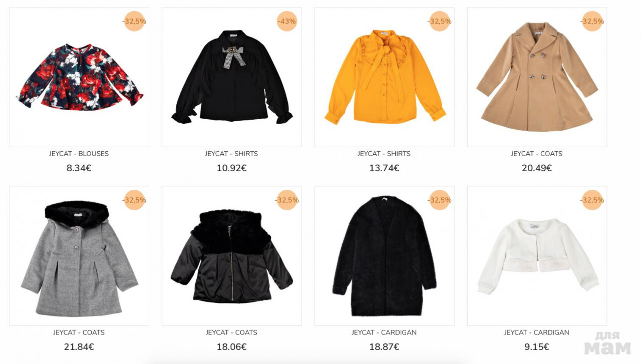This screenshot has height=364, width=641.
Task: Open the black fur-hood jacket image
Action: [232, 256]
